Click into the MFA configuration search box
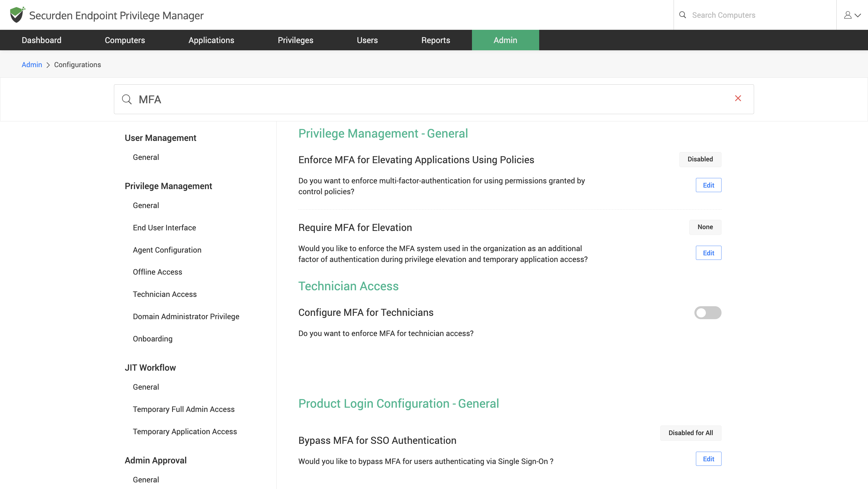 434,99
